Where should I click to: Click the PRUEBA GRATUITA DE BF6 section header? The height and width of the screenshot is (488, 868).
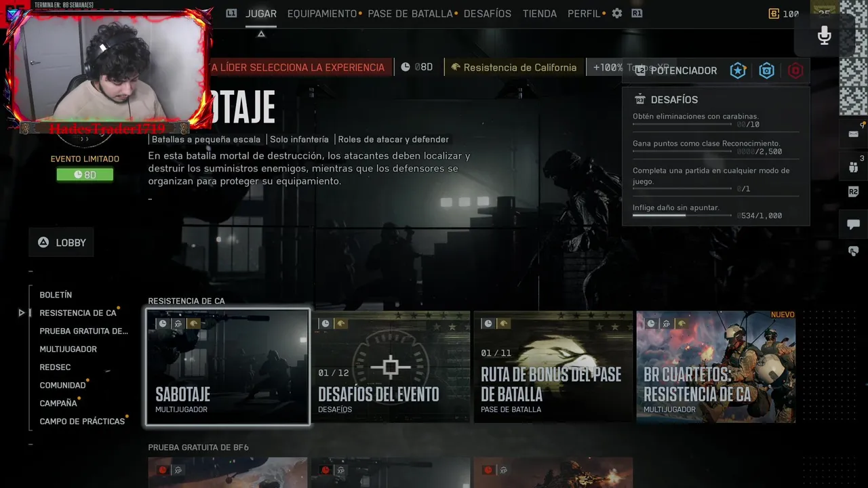[199, 447]
